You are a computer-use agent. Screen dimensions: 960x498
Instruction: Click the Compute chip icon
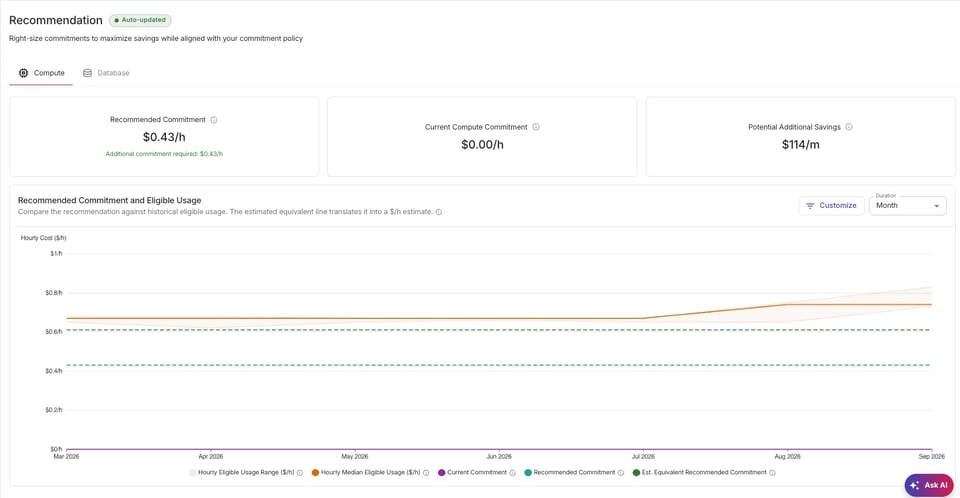(x=23, y=73)
